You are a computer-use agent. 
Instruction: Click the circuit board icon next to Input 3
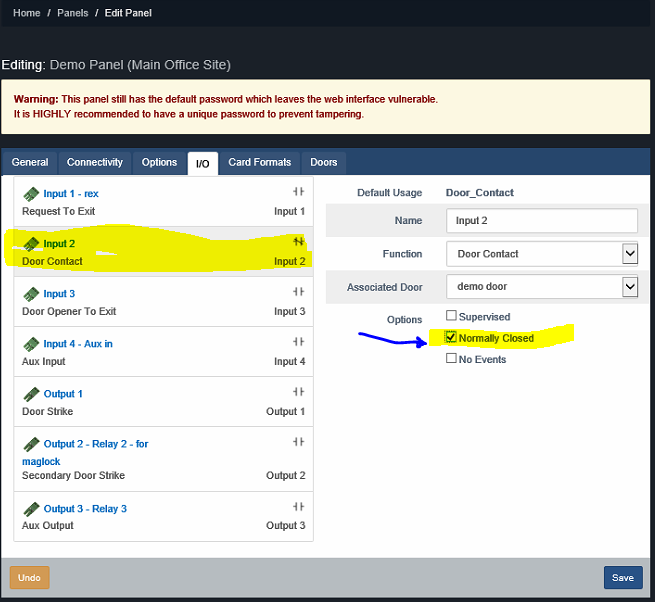point(31,294)
